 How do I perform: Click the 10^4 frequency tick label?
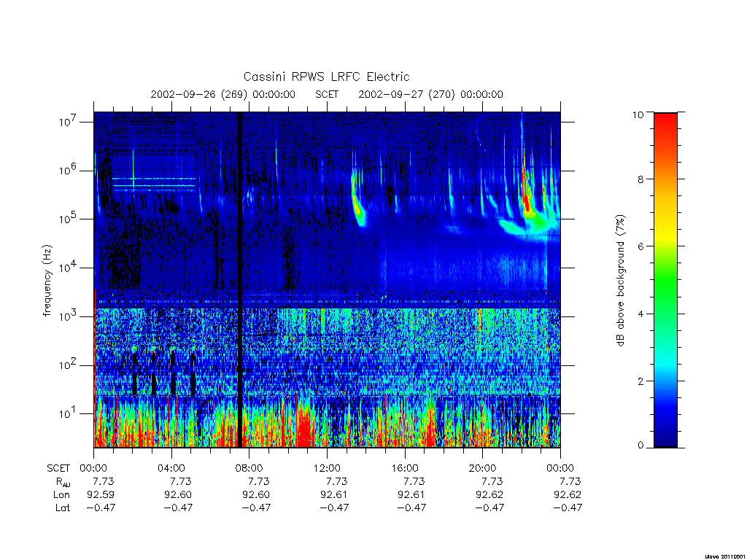(x=69, y=268)
